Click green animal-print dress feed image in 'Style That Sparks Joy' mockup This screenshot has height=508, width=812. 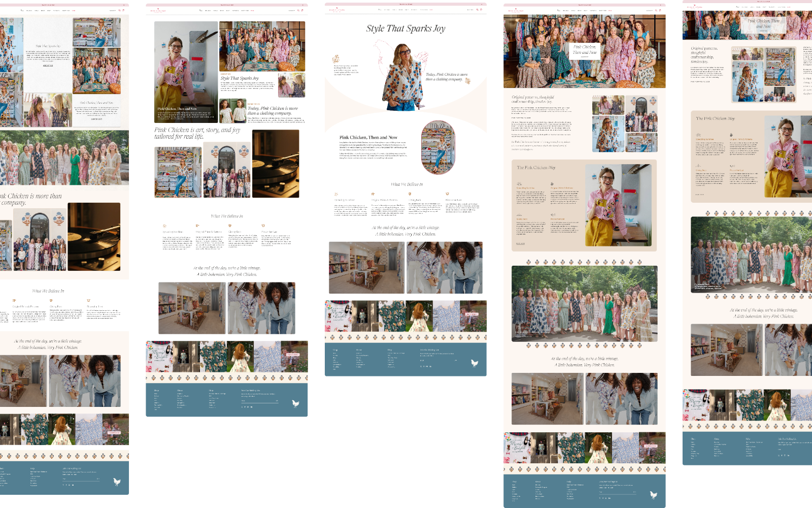coord(392,316)
